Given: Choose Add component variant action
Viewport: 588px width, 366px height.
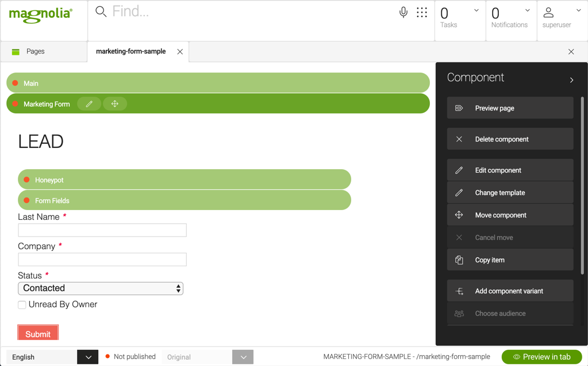Looking at the screenshot, I should [510, 291].
